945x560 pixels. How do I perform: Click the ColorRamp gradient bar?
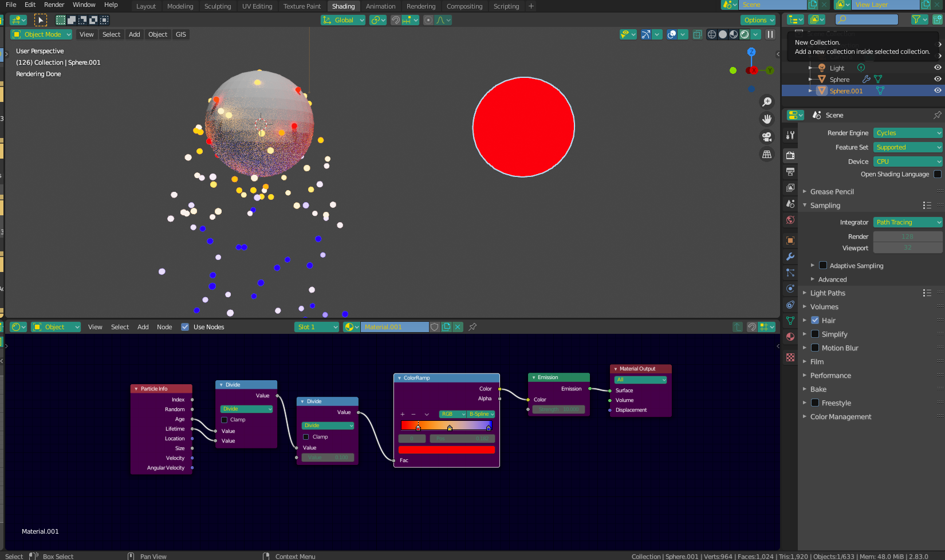(x=447, y=425)
